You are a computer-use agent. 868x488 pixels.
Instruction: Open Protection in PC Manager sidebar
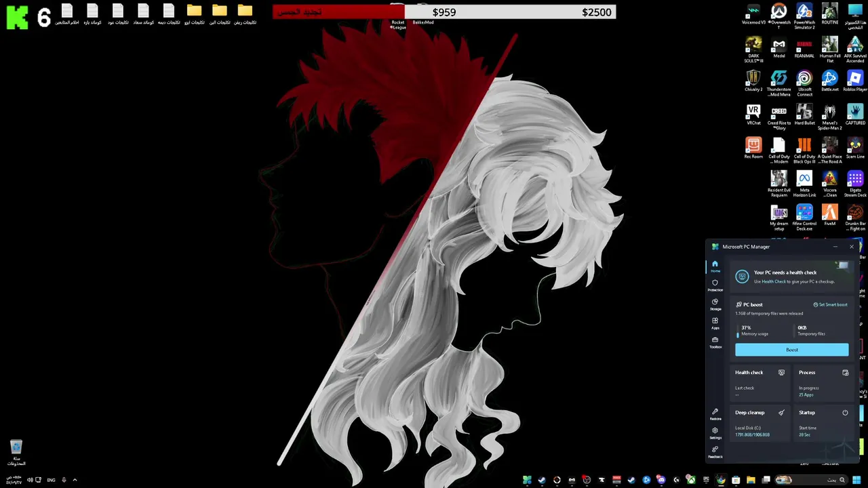[715, 285]
